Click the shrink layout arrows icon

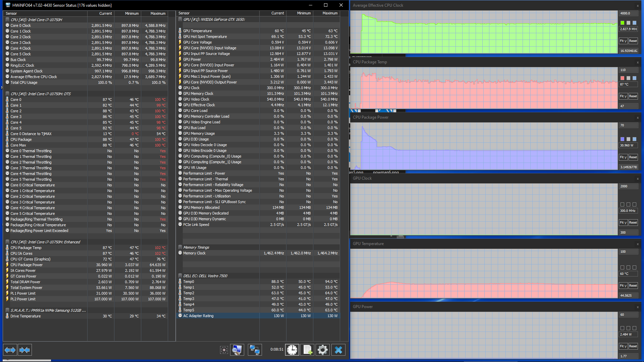[24, 350]
